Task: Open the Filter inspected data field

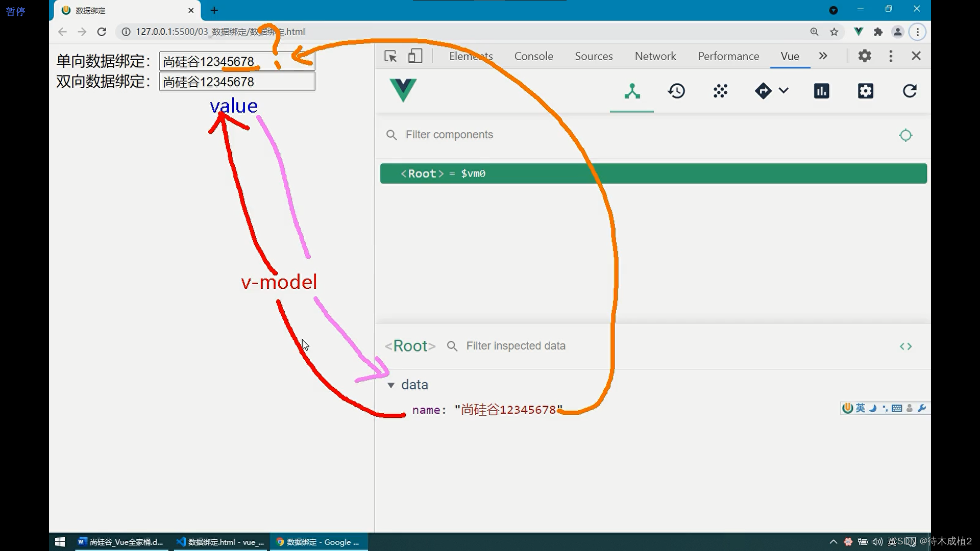Action: click(516, 345)
